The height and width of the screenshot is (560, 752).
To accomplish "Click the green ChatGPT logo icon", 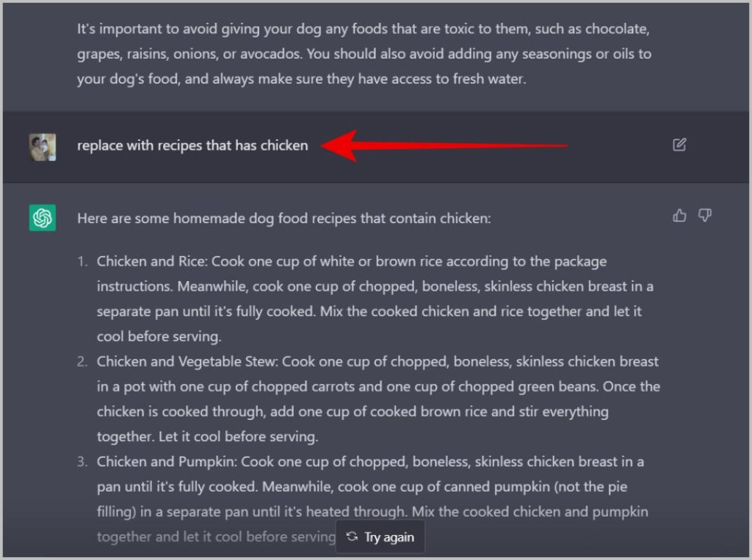I will tap(42, 218).
